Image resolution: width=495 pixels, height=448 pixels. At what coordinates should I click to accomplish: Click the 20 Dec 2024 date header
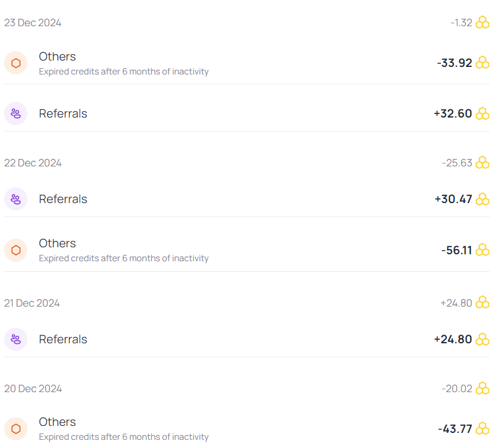[33, 389]
